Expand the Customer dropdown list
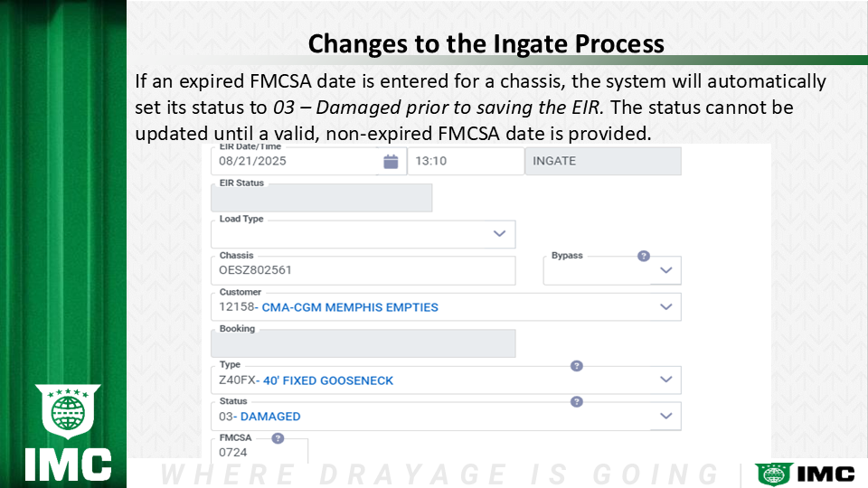 point(666,307)
